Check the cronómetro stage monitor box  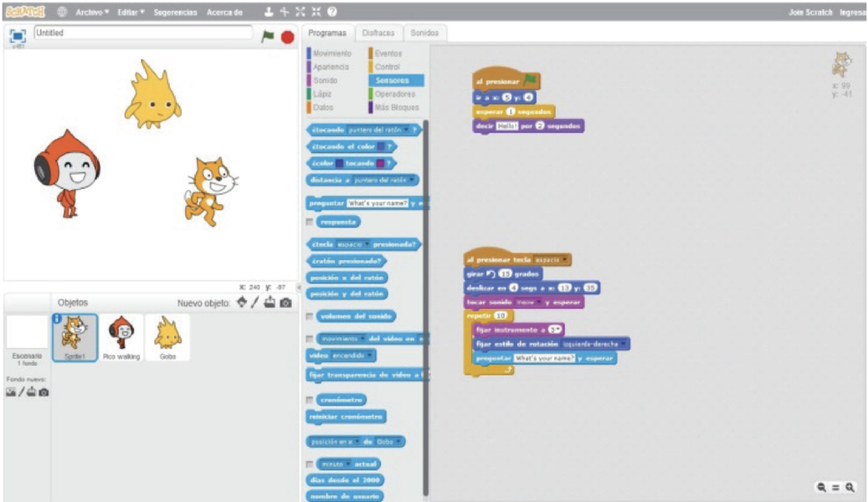pos(310,400)
